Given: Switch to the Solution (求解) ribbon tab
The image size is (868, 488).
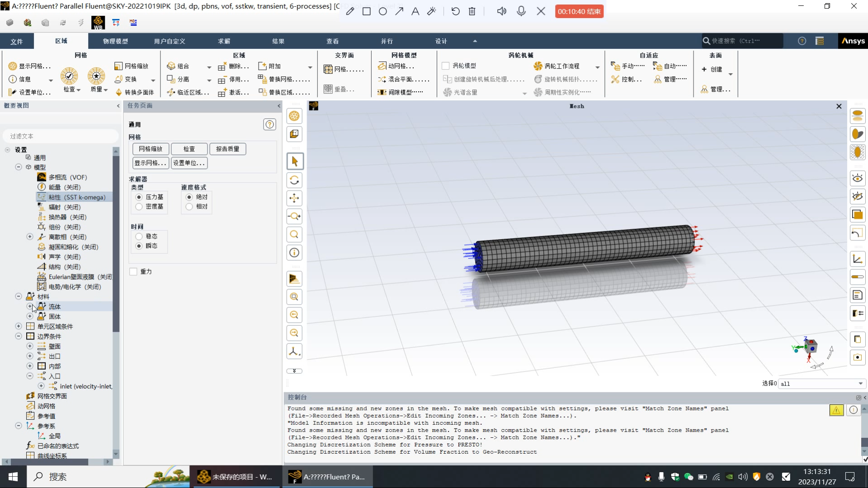Looking at the screenshot, I should [x=224, y=41].
